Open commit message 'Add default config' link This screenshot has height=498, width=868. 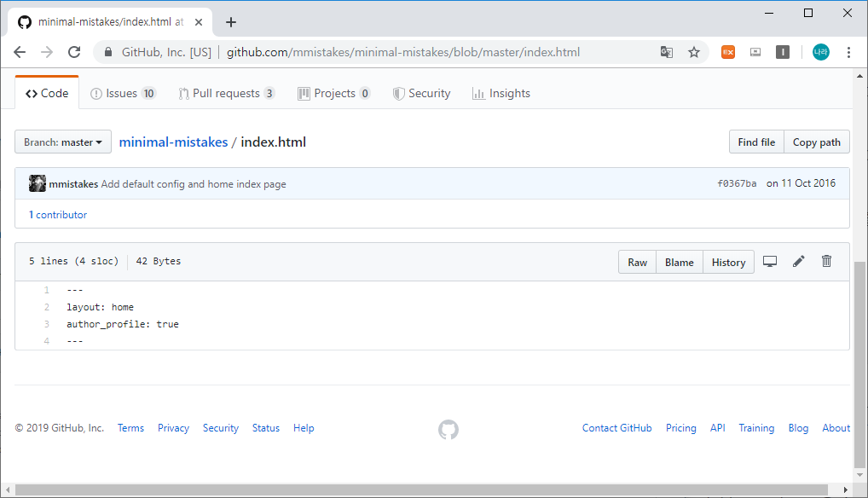point(194,183)
